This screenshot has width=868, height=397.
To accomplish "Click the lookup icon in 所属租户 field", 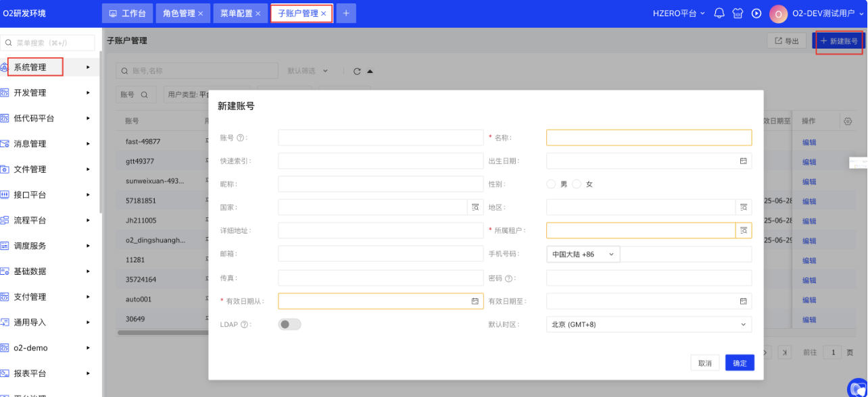I will click(x=744, y=230).
